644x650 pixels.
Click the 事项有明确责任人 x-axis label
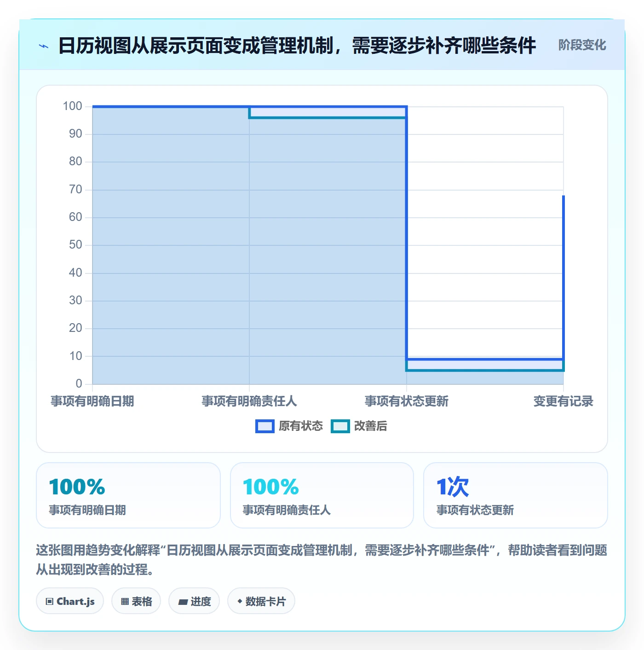[249, 401]
